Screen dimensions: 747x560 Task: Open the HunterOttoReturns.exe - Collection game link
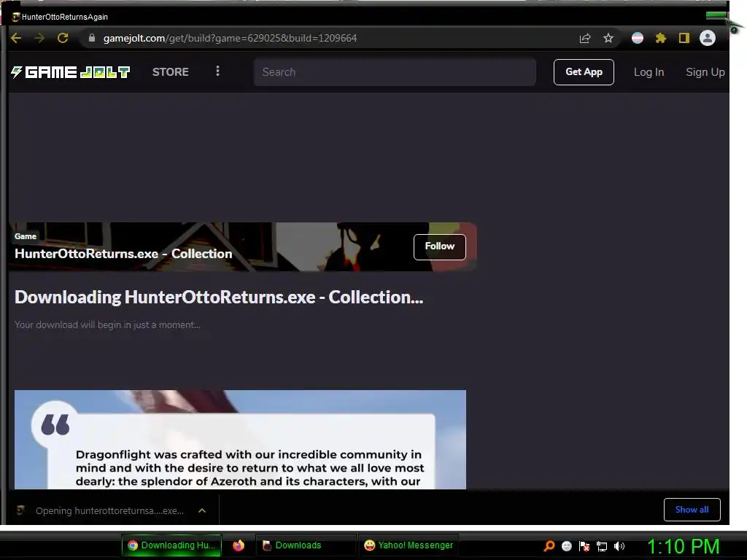pyautogui.click(x=123, y=253)
